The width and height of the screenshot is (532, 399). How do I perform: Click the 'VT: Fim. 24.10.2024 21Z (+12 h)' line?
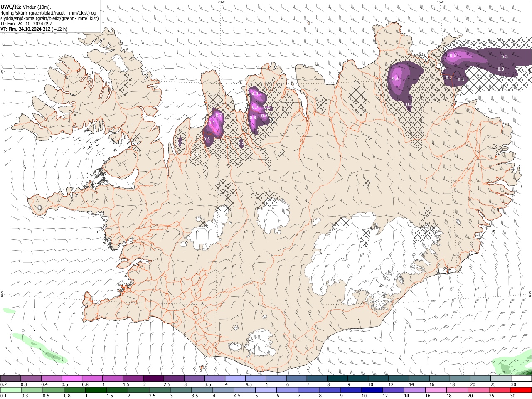click(x=34, y=29)
